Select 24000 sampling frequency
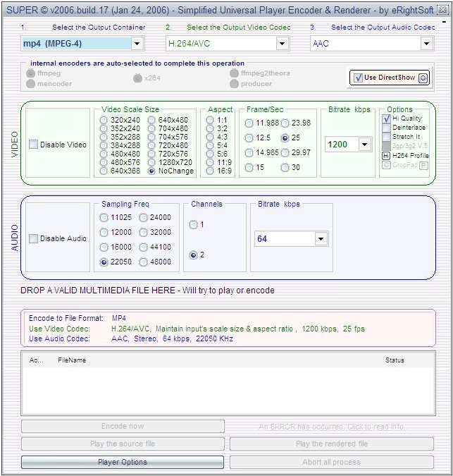The width and height of the screenshot is (453, 476). point(143,218)
